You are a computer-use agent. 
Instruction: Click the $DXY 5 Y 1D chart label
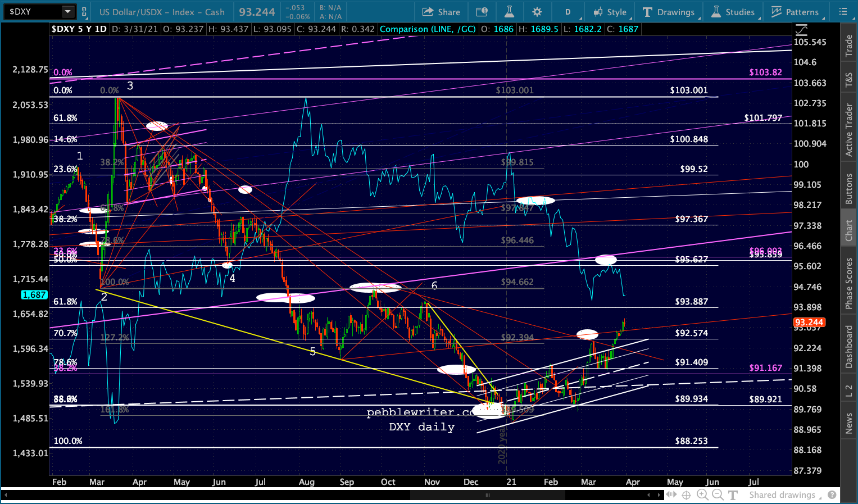[79, 29]
